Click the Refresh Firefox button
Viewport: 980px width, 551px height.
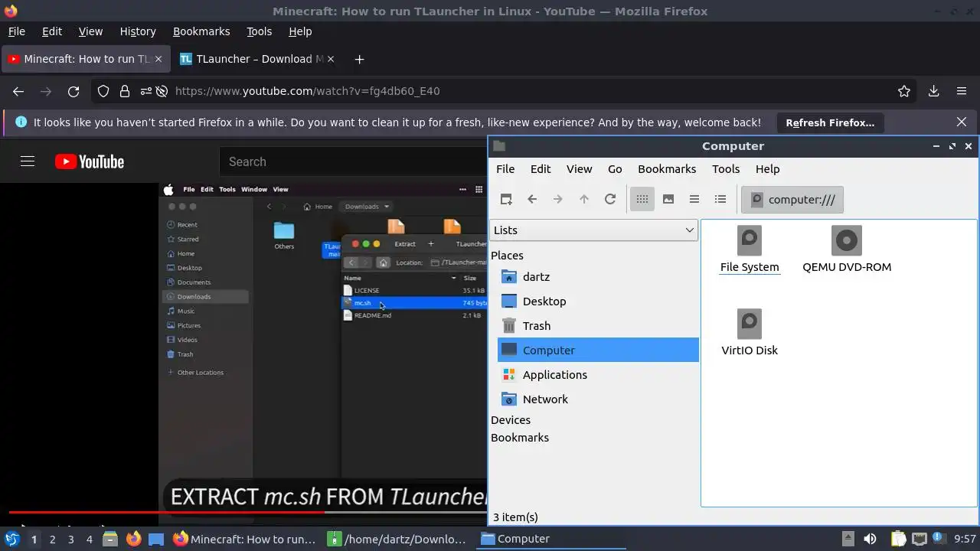click(830, 122)
